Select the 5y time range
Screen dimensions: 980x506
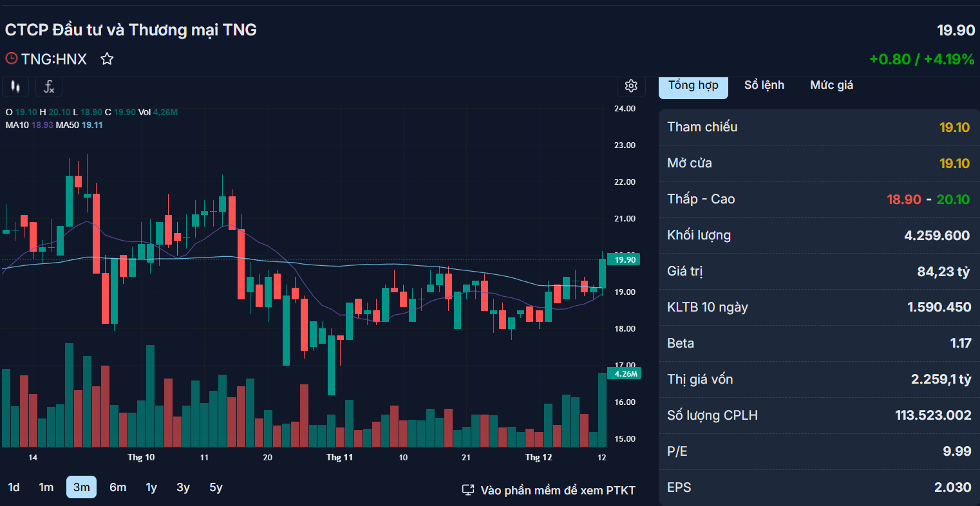[x=216, y=487]
